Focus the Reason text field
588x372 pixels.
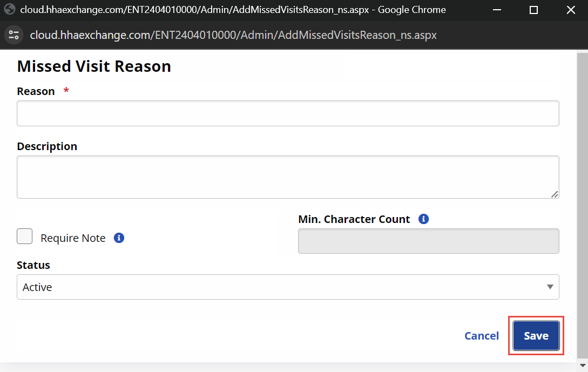(287, 113)
